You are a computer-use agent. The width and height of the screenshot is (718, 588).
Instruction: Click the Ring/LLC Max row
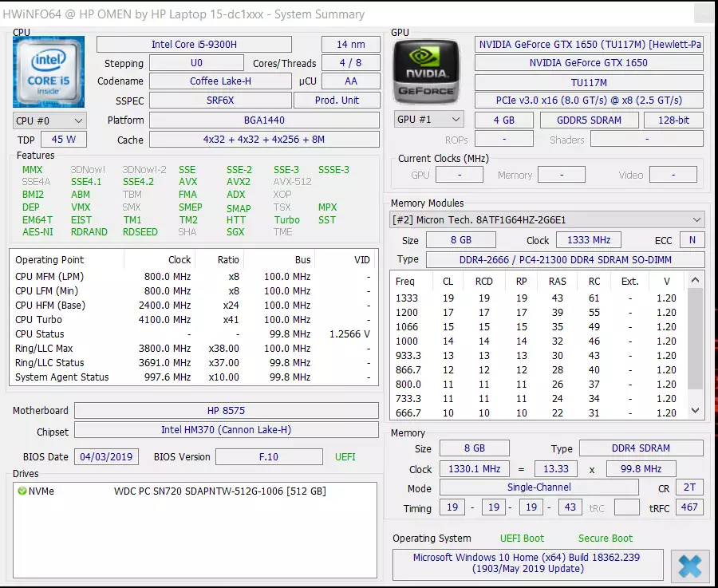point(193,349)
